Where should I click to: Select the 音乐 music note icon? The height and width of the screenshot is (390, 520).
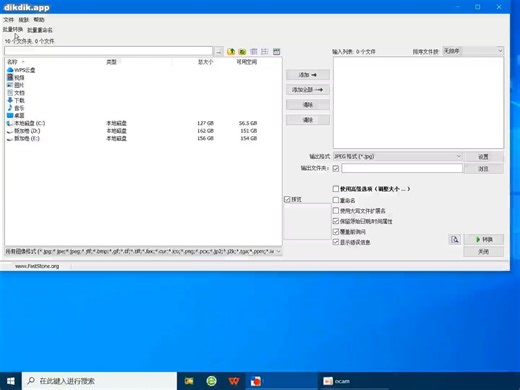point(10,108)
